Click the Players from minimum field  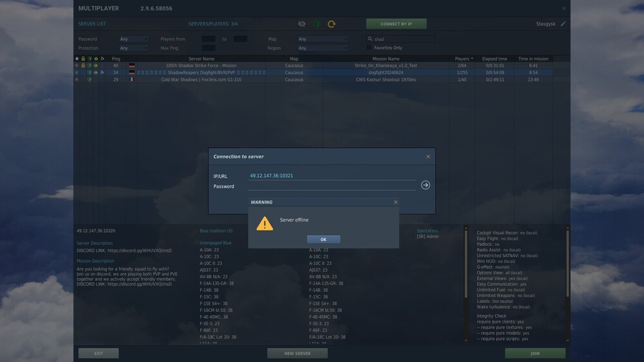coord(209,39)
